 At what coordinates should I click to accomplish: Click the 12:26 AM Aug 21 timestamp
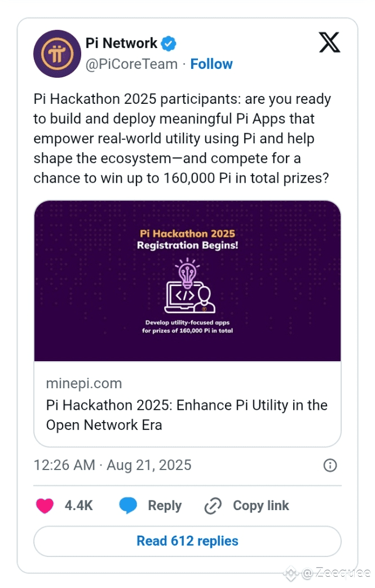pyautogui.click(x=112, y=466)
